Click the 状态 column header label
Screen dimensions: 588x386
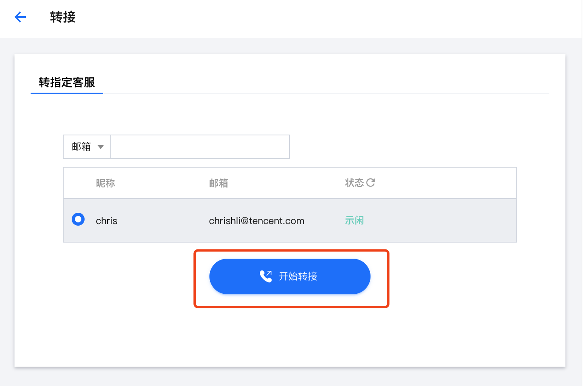click(354, 183)
